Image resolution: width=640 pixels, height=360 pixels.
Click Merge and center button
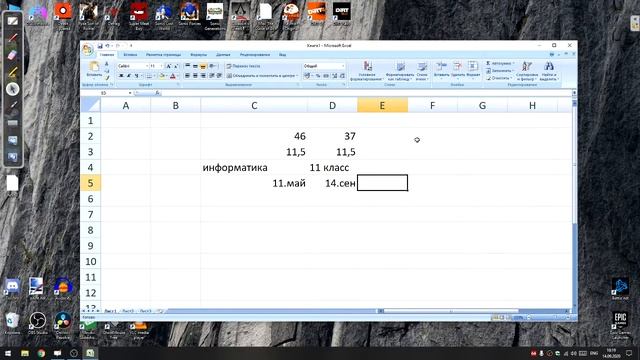[262, 76]
